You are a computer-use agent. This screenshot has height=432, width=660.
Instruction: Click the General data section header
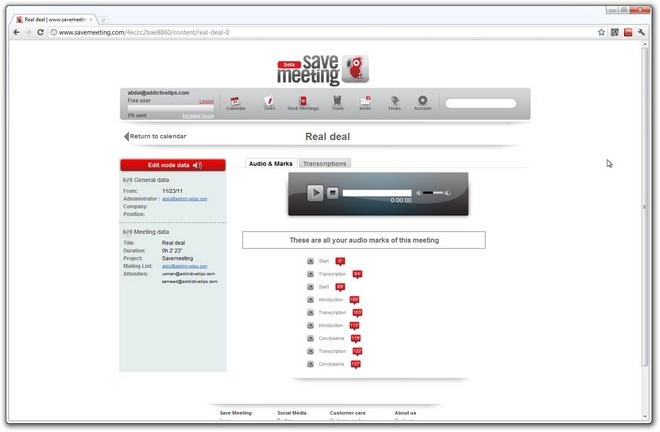pyautogui.click(x=146, y=180)
